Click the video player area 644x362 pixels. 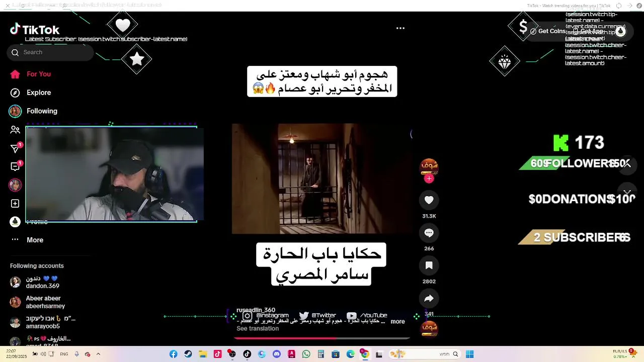pyautogui.click(x=322, y=179)
